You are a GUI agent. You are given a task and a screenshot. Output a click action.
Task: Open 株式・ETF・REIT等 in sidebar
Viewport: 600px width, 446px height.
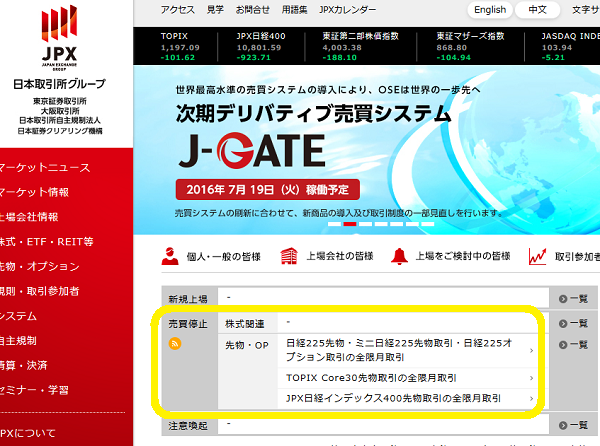(x=46, y=242)
